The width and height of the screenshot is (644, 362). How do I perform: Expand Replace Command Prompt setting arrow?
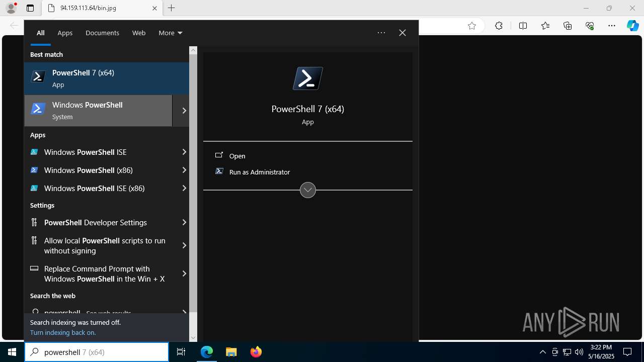pos(184,274)
